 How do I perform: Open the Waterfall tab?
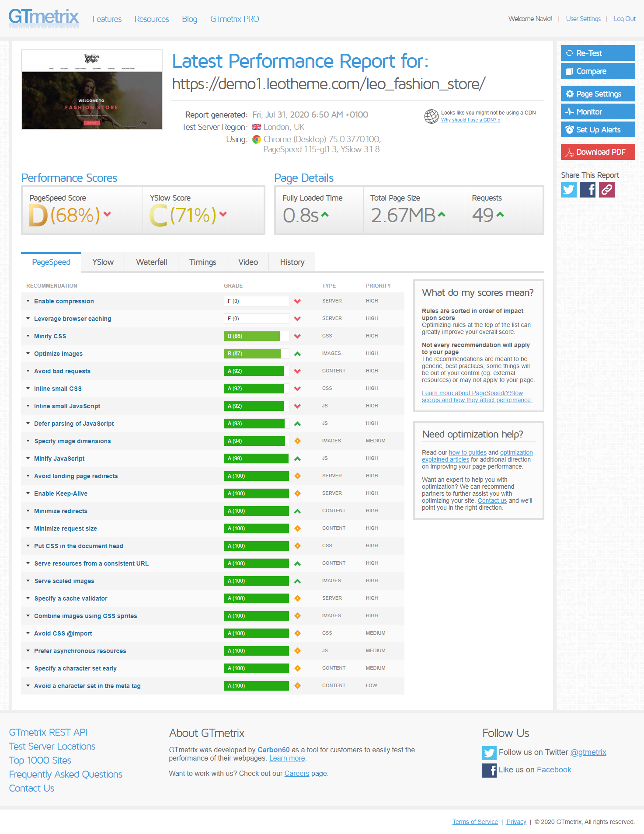point(151,262)
